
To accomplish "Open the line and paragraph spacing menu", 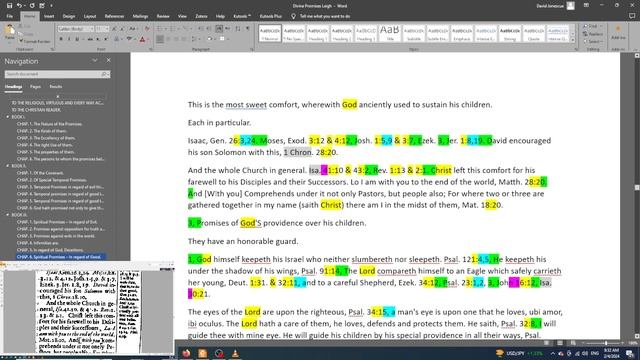I will tap(195, 39).
